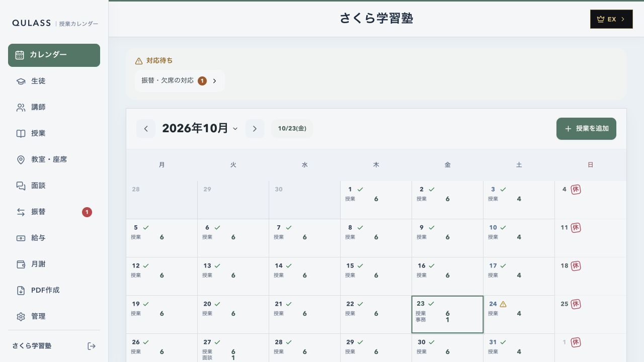Click the warning icon on October 24
The width and height of the screenshot is (644, 362).
(x=503, y=304)
